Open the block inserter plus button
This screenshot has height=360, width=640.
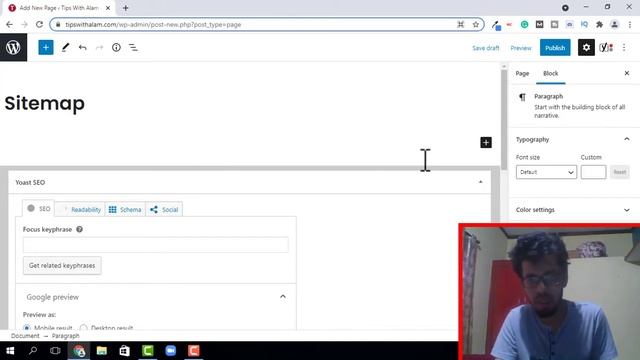pos(46,48)
